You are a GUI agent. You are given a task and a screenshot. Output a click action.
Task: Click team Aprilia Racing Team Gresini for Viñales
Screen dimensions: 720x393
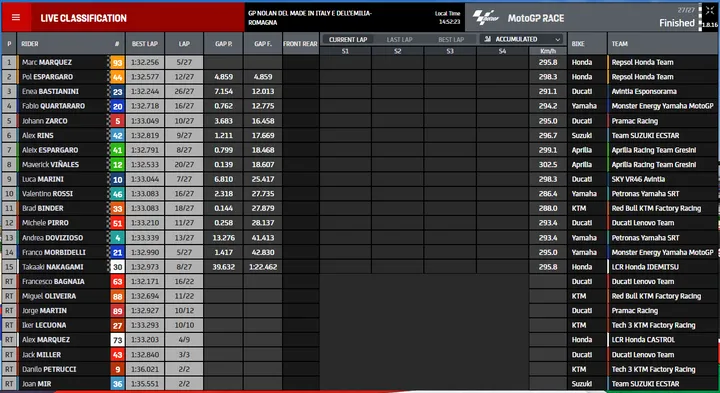click(x=654, y=164)
